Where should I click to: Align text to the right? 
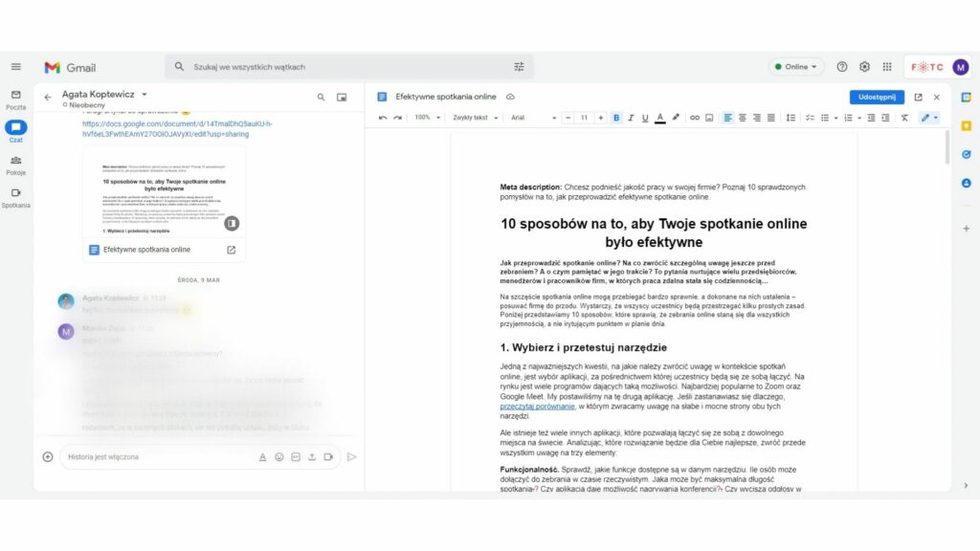point(757,118)
